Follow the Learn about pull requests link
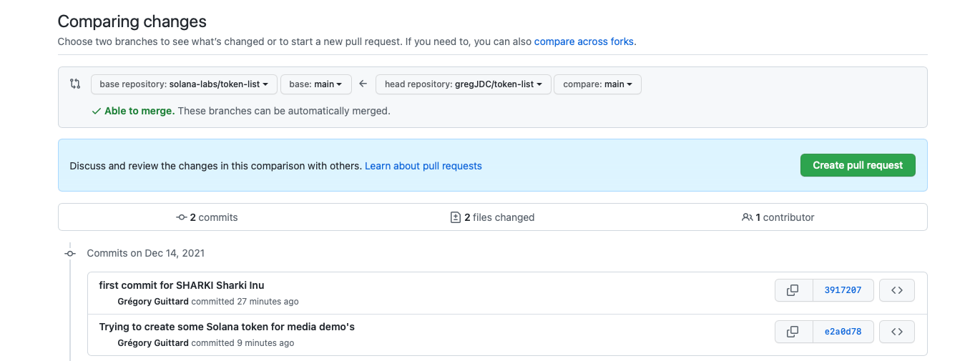980x361 pixels. 423,166
